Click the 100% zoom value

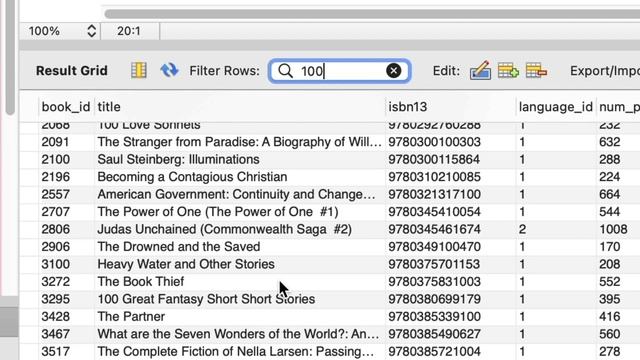44,31
